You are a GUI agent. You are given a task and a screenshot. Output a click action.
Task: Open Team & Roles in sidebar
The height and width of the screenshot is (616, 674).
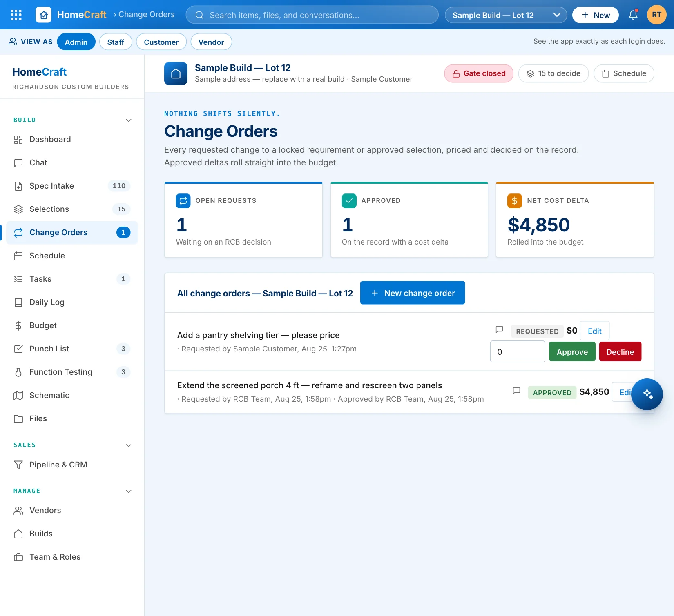click(72, 557)
